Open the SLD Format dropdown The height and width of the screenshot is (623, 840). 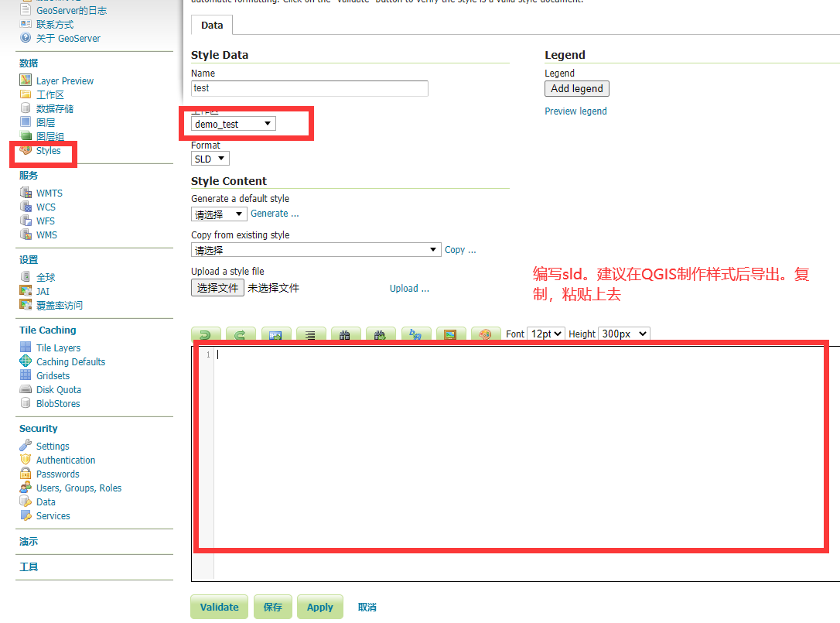(x=210, y=159)
